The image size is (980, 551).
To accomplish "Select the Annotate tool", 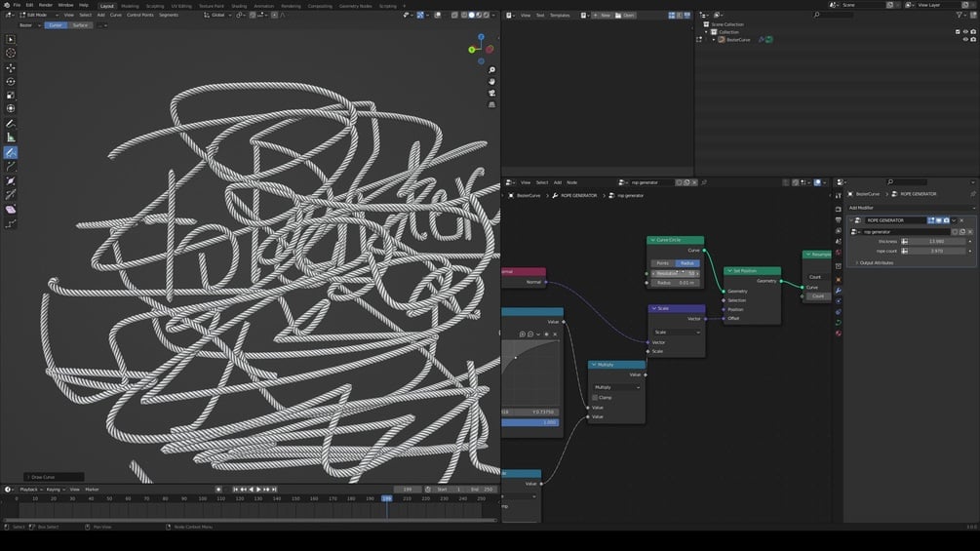I will click(11, 124).
